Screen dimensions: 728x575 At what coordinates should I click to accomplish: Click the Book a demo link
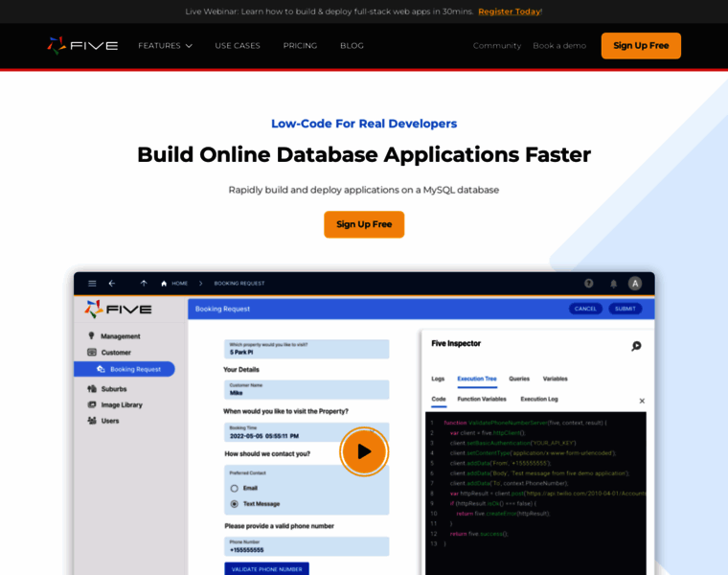[559, 45]
